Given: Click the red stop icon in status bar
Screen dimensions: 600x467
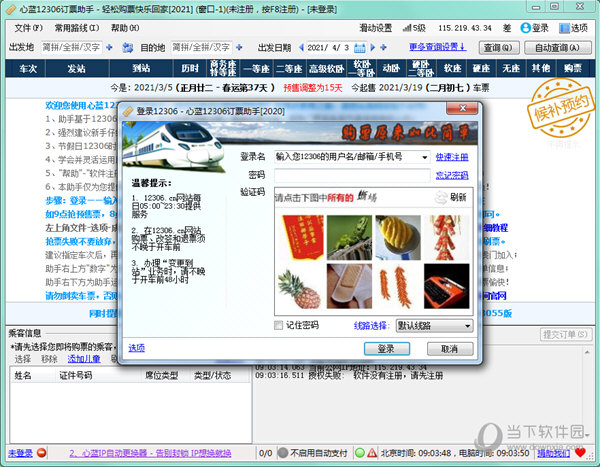Looking at the screenshot, I should [x=41, y=453].
